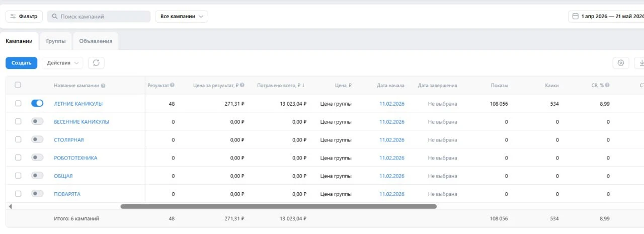This screenshot has width=644, height=234.
Task: Open the Все кампании dropdown
Action: 181,17
